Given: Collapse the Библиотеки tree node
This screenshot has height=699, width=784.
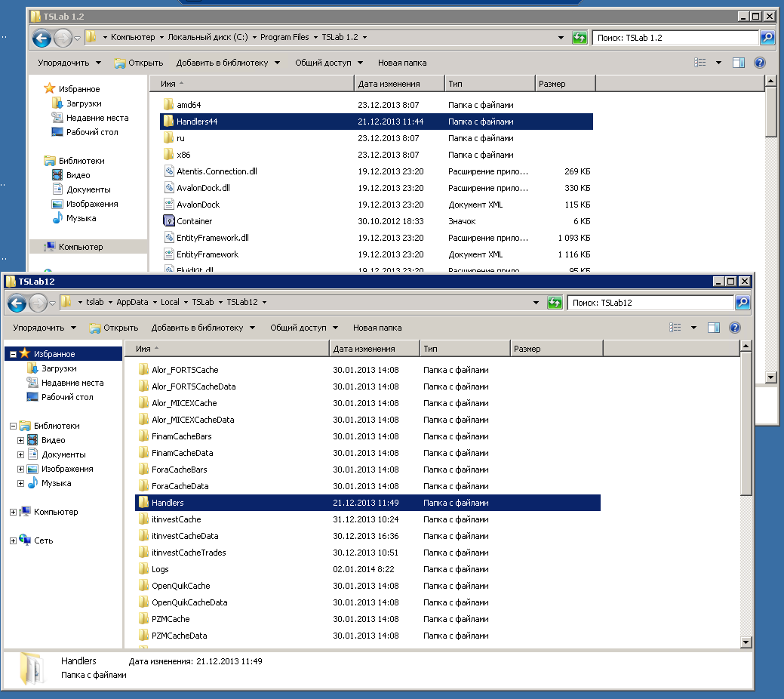Looking at the screenshot, I should click(14, 426).
